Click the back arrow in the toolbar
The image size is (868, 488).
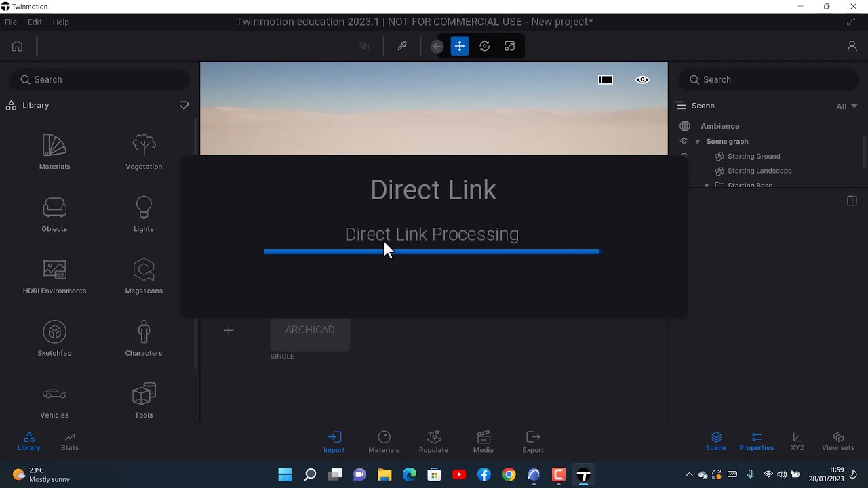coord(437,46)
